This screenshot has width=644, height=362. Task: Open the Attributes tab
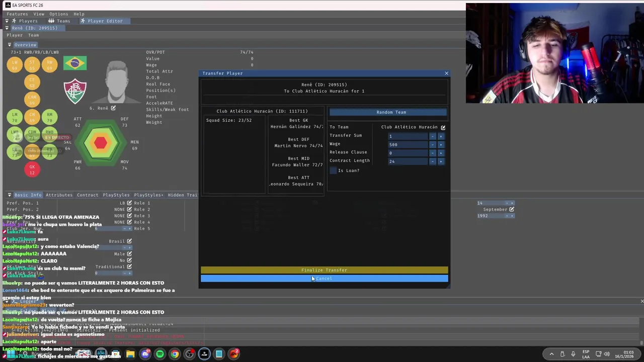(x=59, y=195)
